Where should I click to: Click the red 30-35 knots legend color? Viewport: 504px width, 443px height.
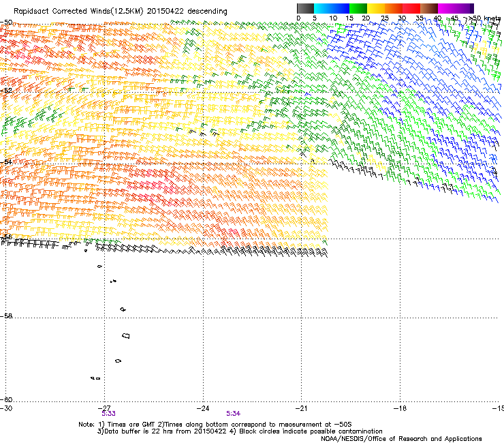[x=411, y=8]
